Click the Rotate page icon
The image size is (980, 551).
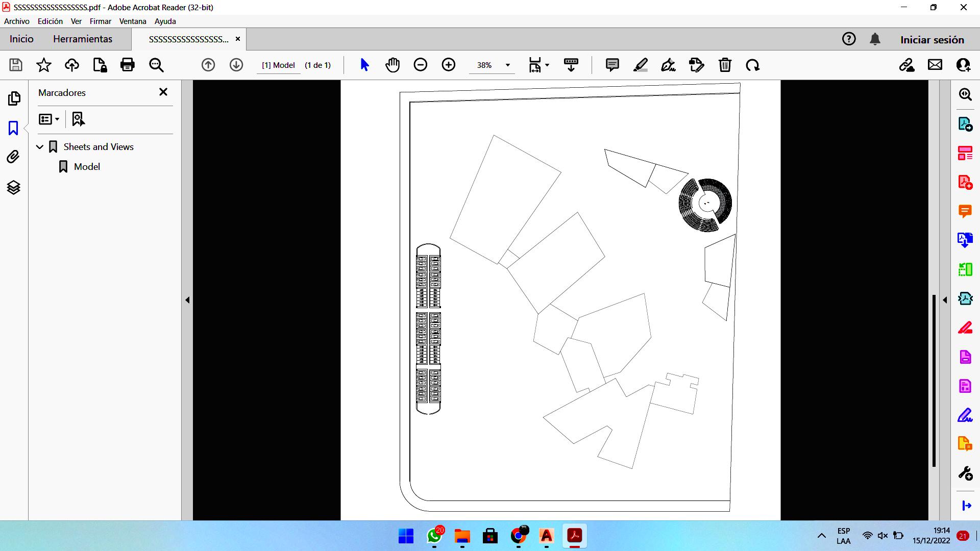pos(752,65)
